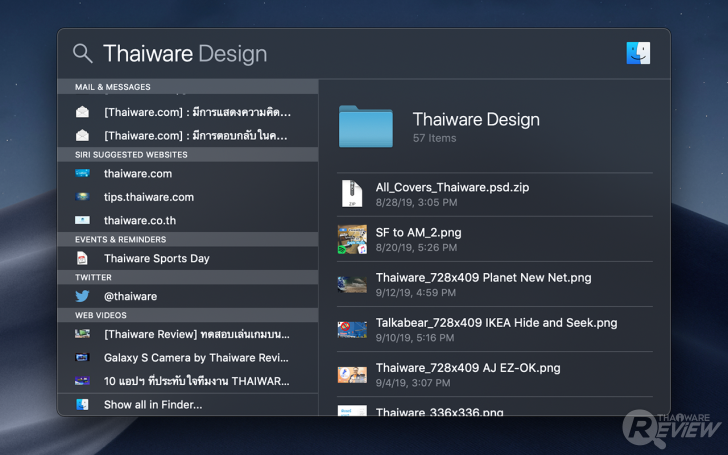Click the Spotlight magnifying glass icon
The image size is (728, 455).
83,53
